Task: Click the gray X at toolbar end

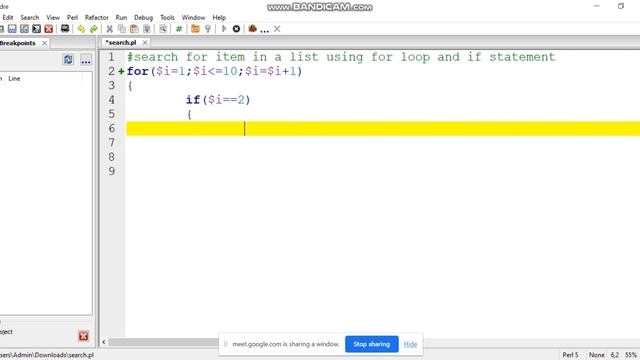Action: 277,29
